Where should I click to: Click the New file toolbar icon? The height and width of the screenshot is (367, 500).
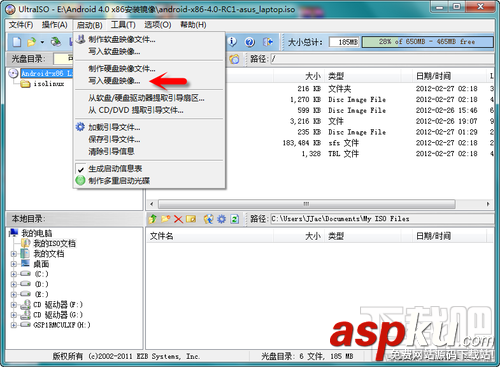click(17, 42)
